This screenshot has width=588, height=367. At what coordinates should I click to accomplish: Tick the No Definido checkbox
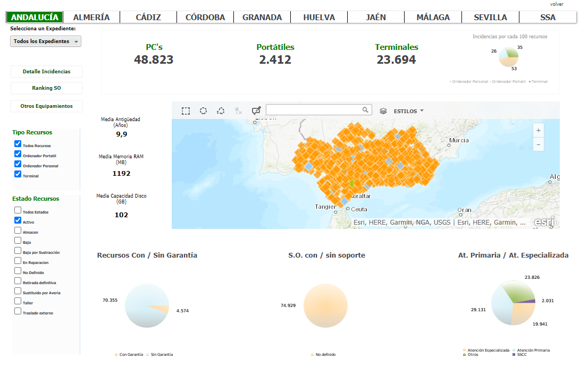(18, 271)
